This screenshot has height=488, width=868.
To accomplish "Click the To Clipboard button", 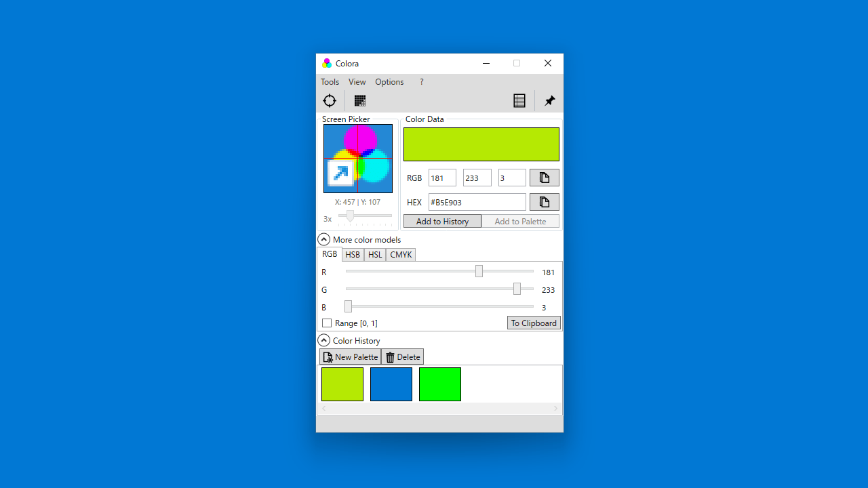I will 534,323.
